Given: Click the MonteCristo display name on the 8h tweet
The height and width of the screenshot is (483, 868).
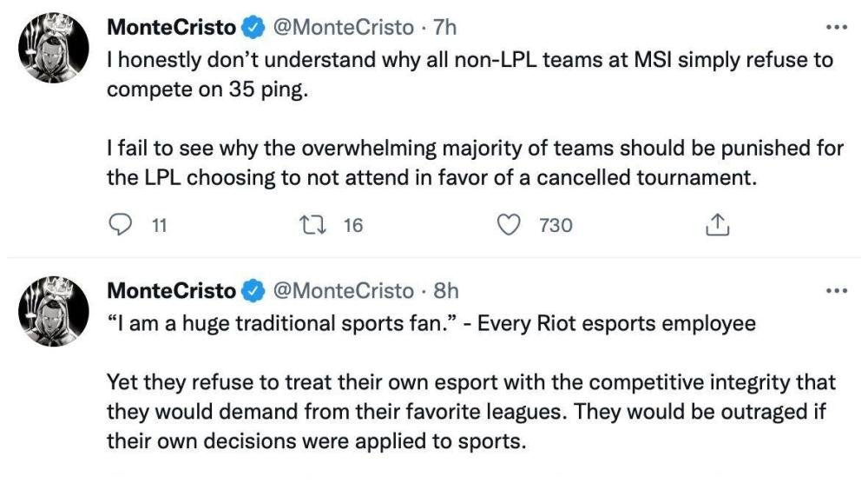Looking at the screenshot, I should tap(171, 290).
